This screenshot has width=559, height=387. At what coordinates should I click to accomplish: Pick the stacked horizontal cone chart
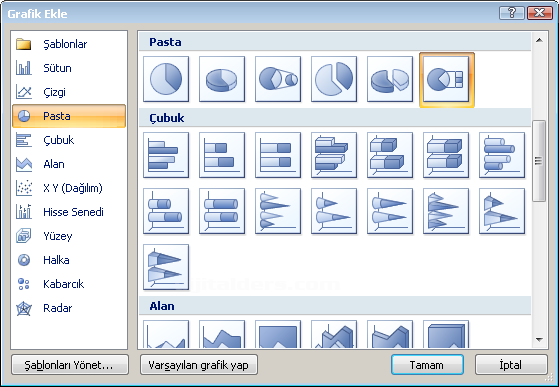pos(334,211)
